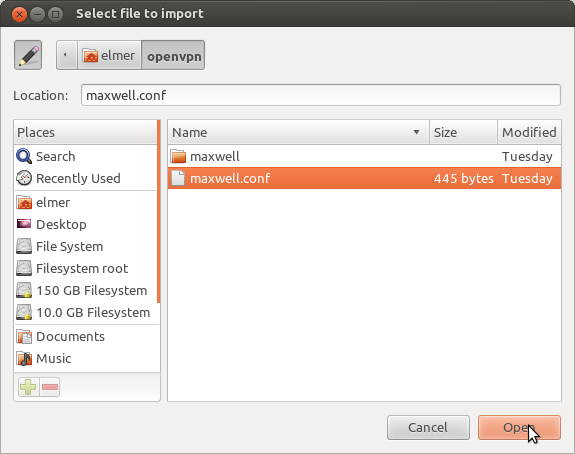Select the maxwell folder in the file list
This screenshot has width=575, height=454.
(365, 157)
